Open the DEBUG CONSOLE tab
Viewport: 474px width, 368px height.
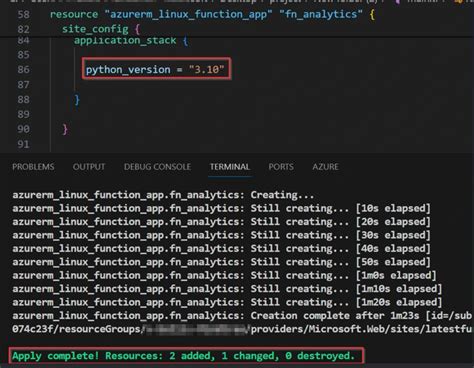coord(157,167)
